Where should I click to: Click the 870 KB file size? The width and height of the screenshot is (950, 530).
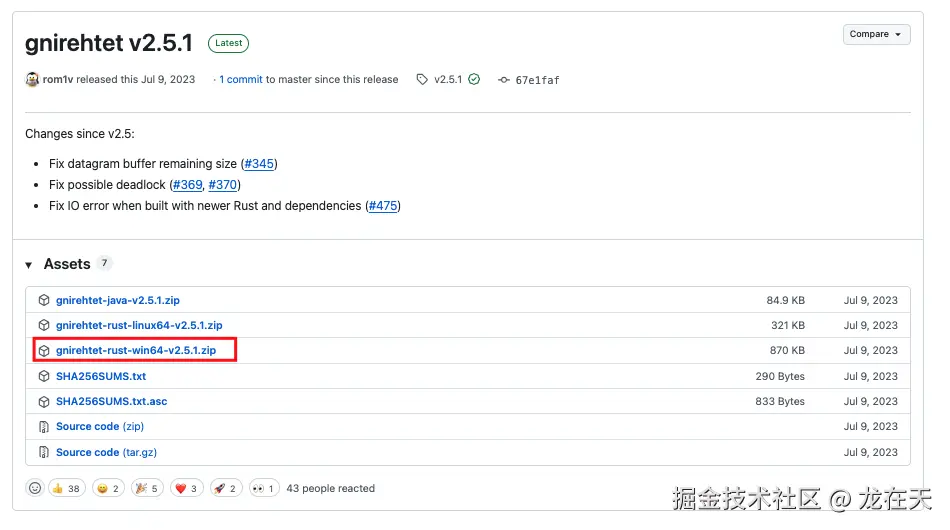[787, 350]
